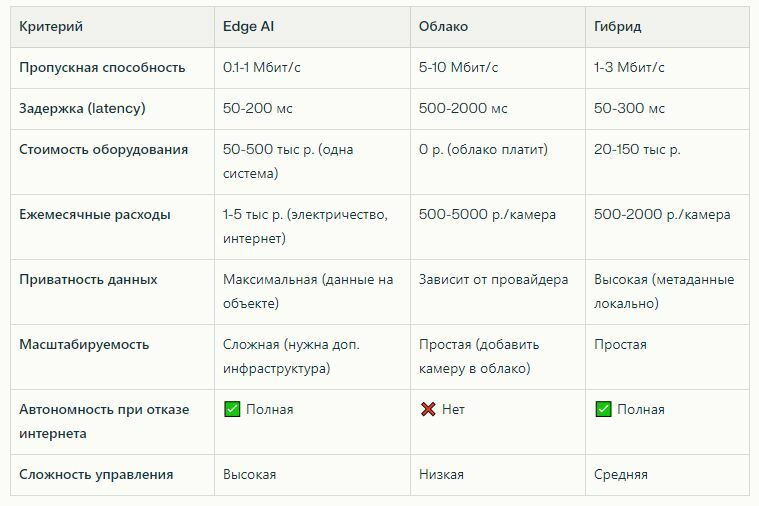This screenshot has height=506, width=759.
Task: Select the Критерий column header
Action: point(51,26)
